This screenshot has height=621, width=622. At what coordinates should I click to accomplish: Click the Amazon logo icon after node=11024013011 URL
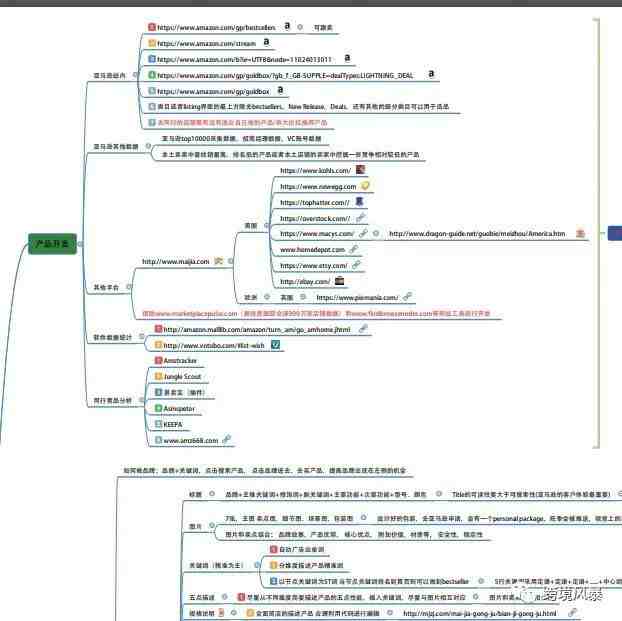coord(347,58)
